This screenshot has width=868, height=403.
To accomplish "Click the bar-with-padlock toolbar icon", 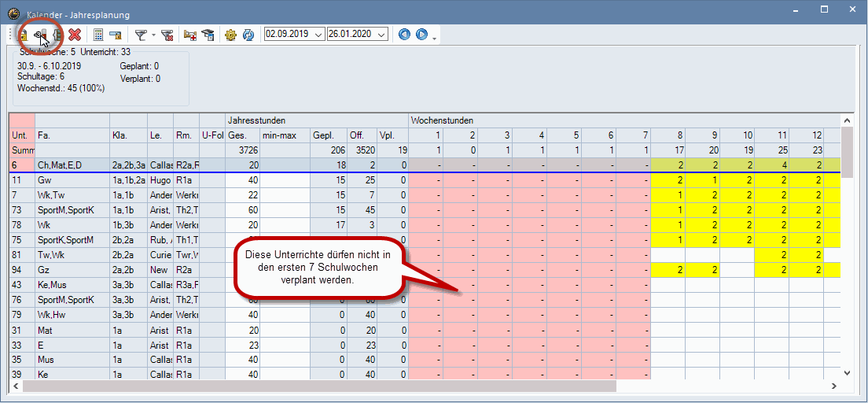I will pyautogui.click(x=115, y=35).
